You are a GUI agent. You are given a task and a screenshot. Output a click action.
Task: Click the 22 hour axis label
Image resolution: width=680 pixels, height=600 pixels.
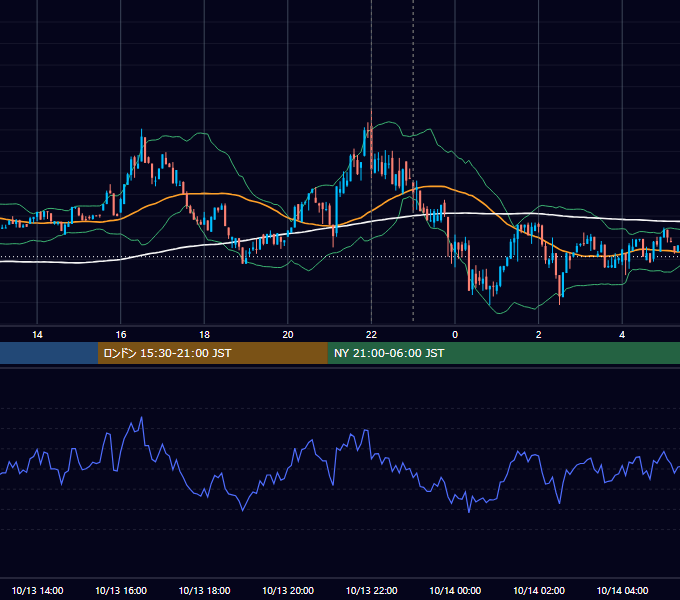click(x=371, y=335)
